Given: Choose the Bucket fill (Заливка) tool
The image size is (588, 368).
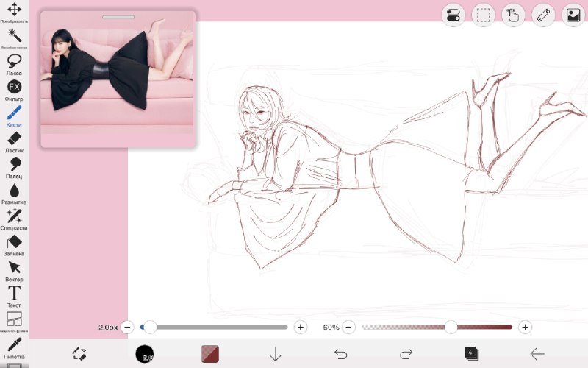Looking at the screenshot, I should pyautogui.click(x=14, y=245).
